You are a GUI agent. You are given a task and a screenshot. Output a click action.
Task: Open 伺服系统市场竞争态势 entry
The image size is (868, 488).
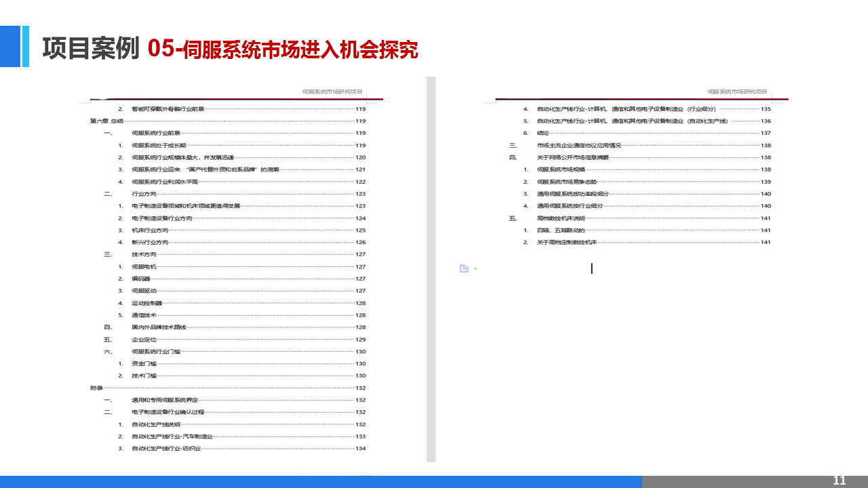click(567, 182)
